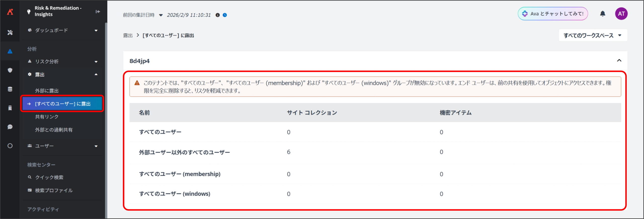This screenshot has width=644, height=219.
Task: Click the info icon next to aggregation date
Action: [x=218, y=15]
